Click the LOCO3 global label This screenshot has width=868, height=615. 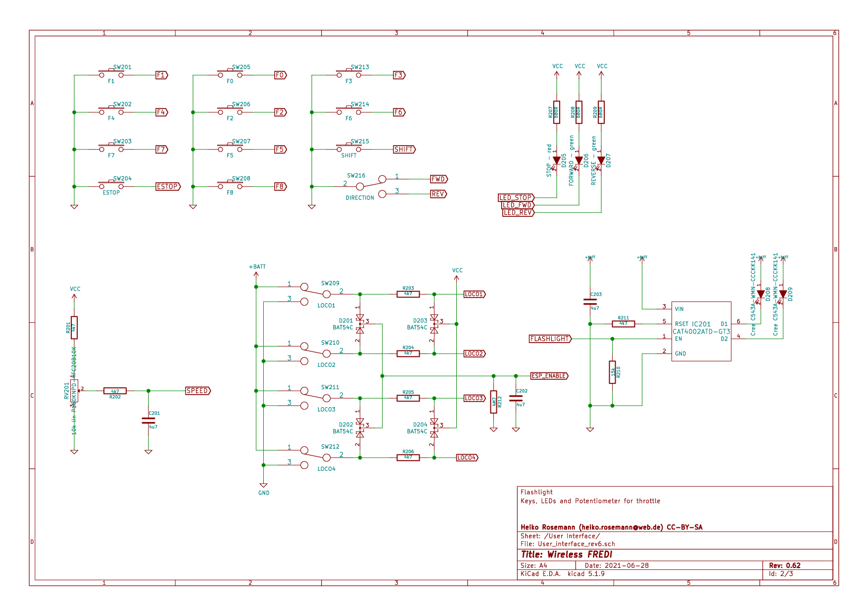click(x=475, y=398)
